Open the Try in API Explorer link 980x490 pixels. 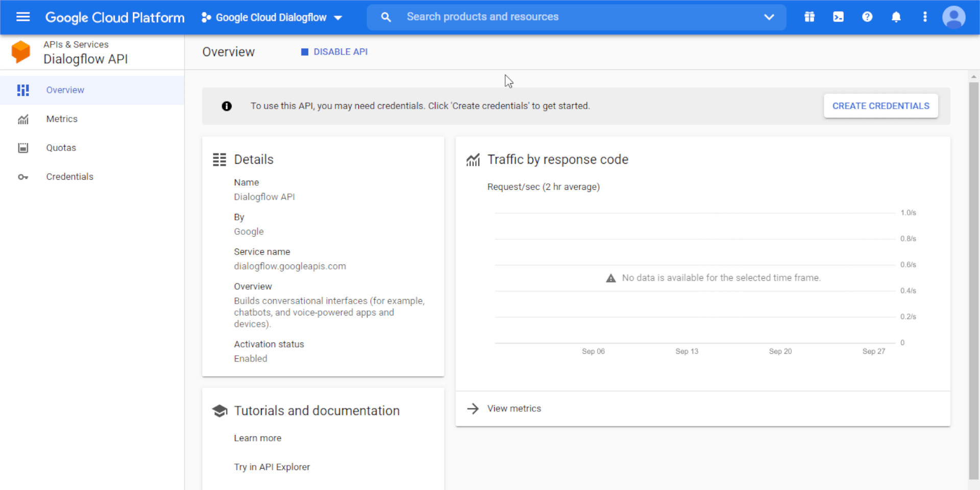(x=272, y=467)
